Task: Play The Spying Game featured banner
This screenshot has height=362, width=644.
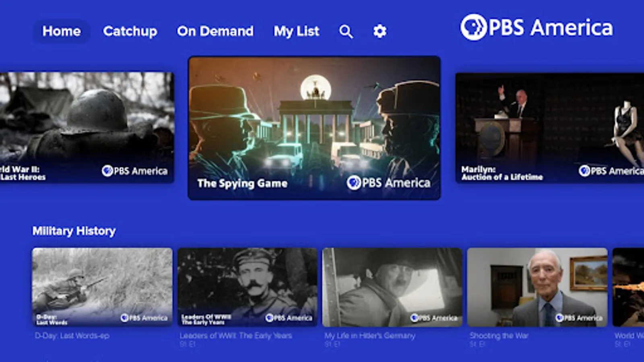Action: tap(314, 128)
